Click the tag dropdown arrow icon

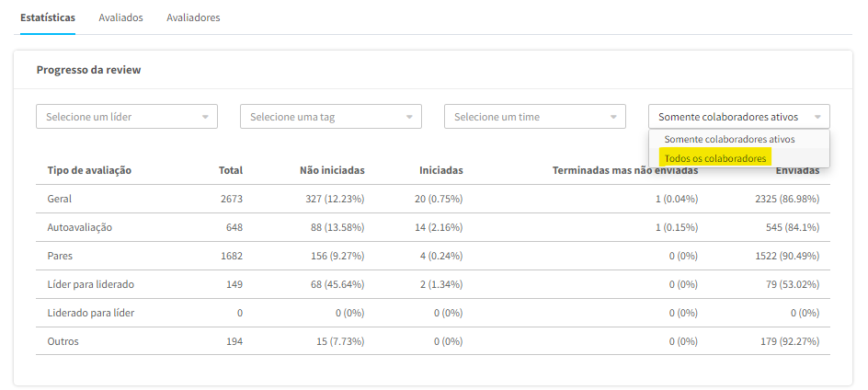409,117
